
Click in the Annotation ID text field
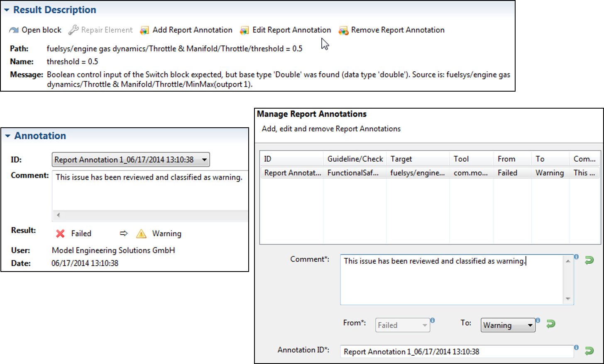(x=457, y=352)
